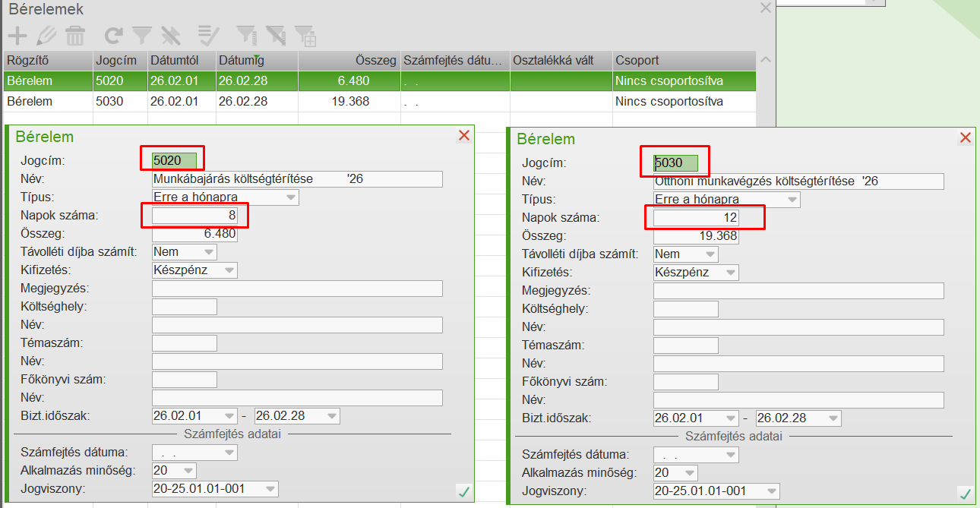Open Bizt.időszak end date dropdown in 5030 form
The height and width of the screenshot is (508, 980).
click(x=833, y=418)
